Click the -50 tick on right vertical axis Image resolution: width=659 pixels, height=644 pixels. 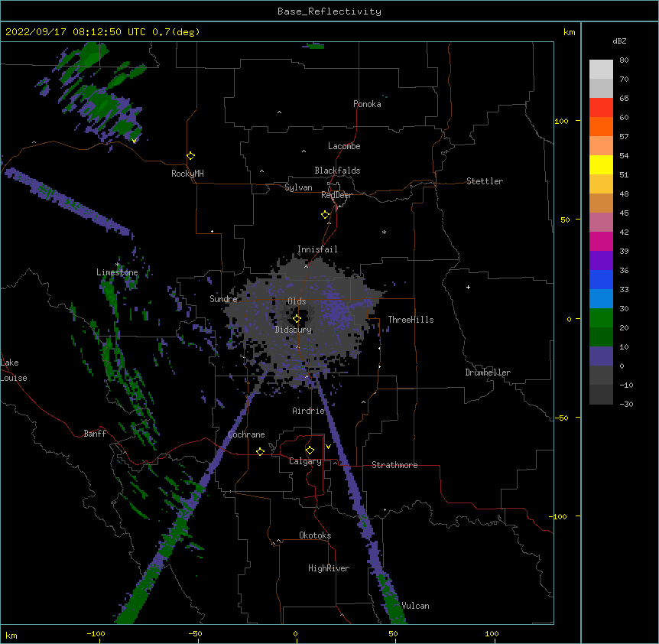click(x=561, y=418)
